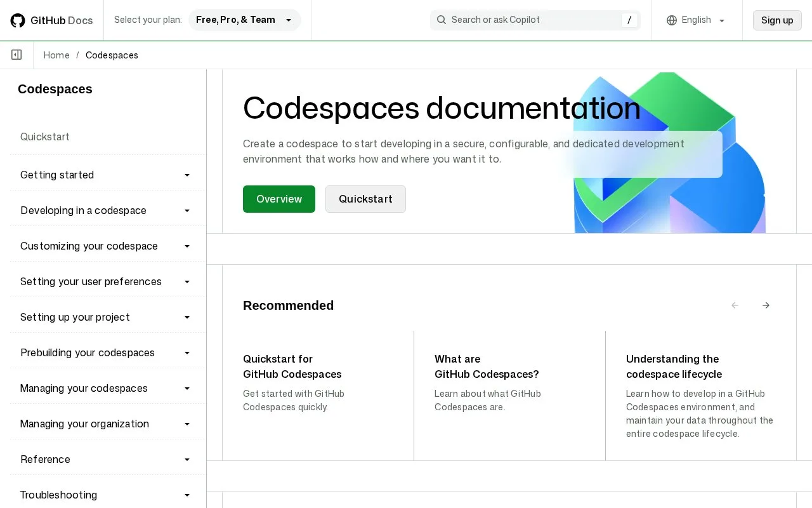Screen dimensions: 812x508
Task: Open Quickstart in the sidebar
Action: [x=45, y=137]
